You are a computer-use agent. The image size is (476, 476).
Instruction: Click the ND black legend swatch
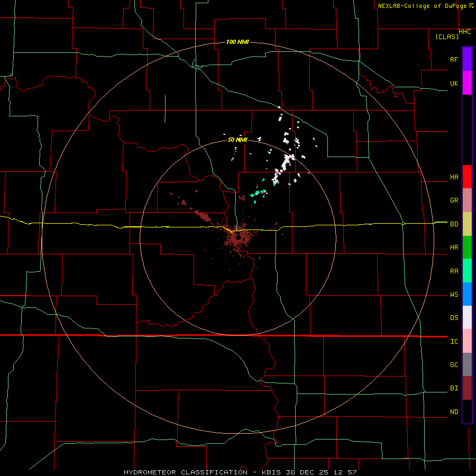tap(467, 411)
